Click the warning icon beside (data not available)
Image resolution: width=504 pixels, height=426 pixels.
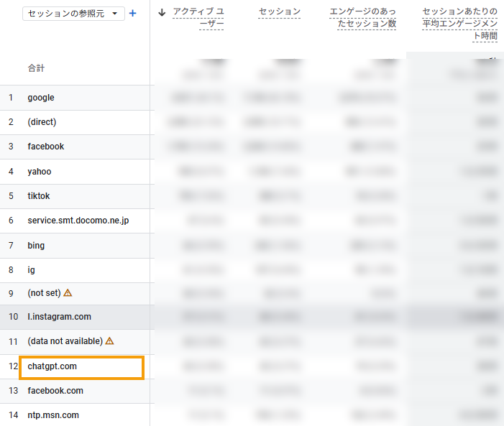click(x=109, y=341)
